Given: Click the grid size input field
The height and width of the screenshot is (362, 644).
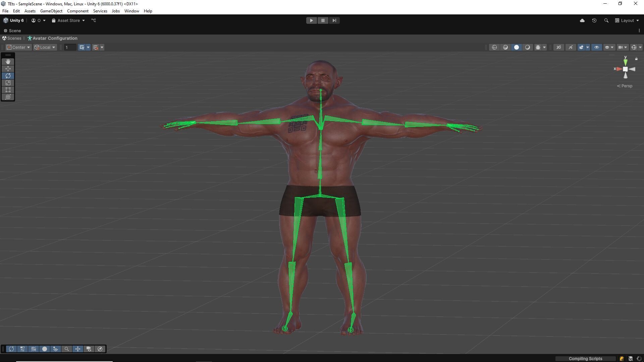Looking at the screenshot, I should pyautogui.click(x=70, y=47).
